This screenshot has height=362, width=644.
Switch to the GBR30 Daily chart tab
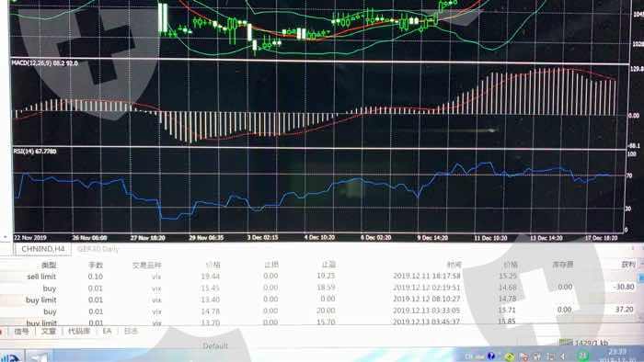(98, 249)
